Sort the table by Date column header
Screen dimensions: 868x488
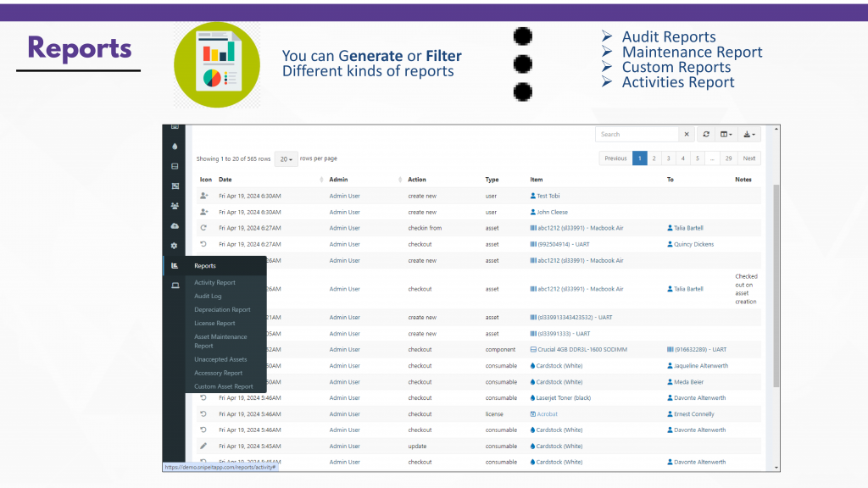pos(225,180)
